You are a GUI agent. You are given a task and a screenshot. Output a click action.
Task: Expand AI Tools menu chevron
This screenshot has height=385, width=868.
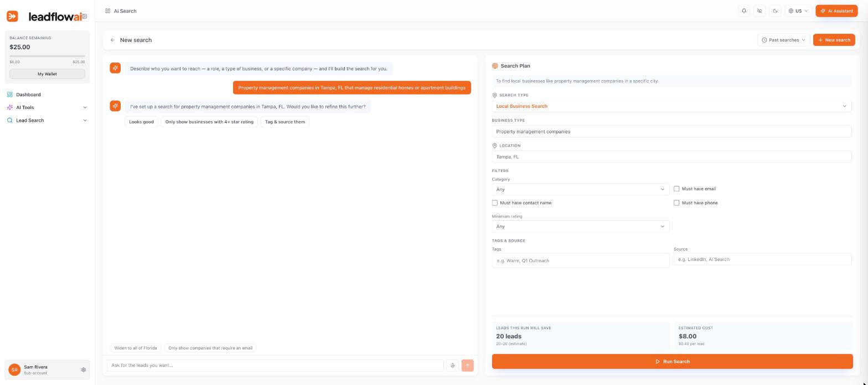[x=85, y=107]
